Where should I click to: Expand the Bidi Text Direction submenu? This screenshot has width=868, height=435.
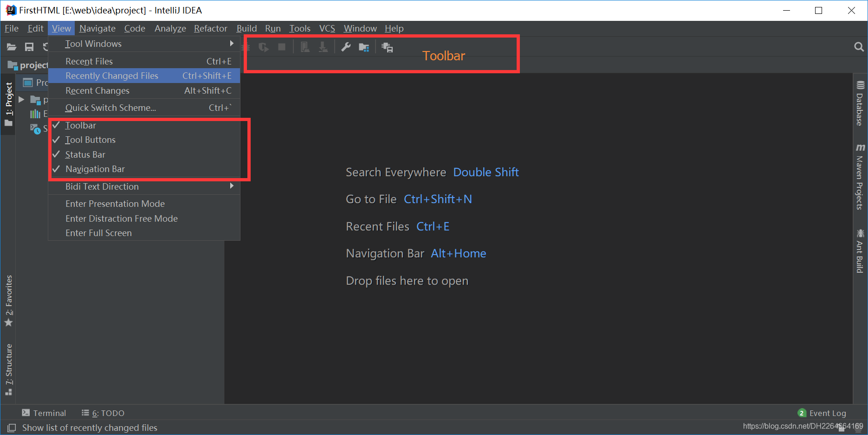point(144,186)
